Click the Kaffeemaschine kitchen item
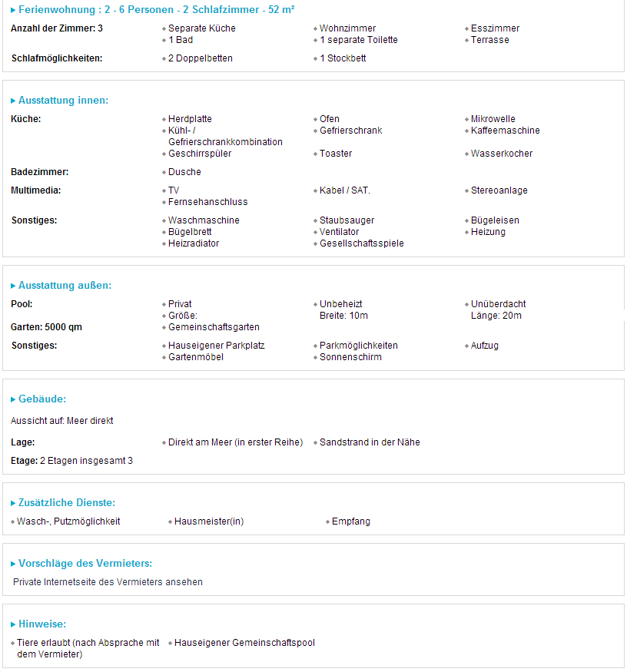This screenshot has width=627, height=672. click(x=505, y=131)
